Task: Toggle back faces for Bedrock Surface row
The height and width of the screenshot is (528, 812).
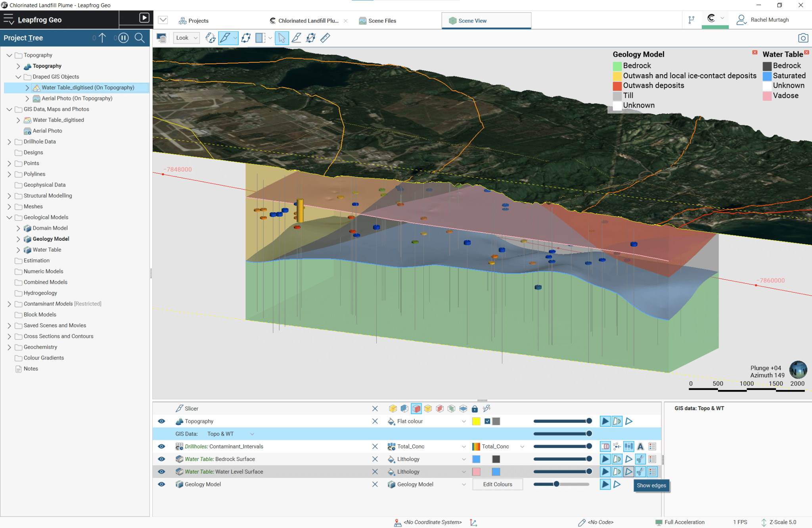Action: (x=617, y=459)
